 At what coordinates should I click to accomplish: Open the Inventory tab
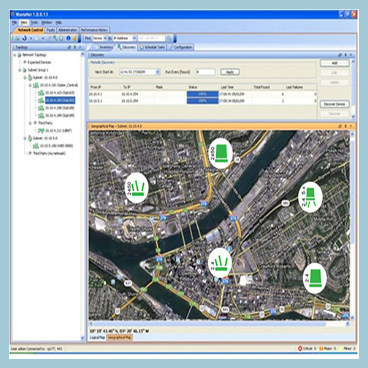[x=104, y=47]
